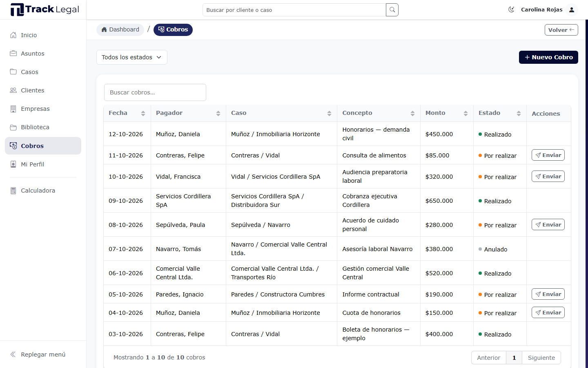Click the Volver button

point(561,30)
